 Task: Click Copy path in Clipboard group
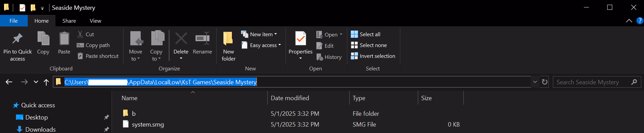tap(93, 45)
